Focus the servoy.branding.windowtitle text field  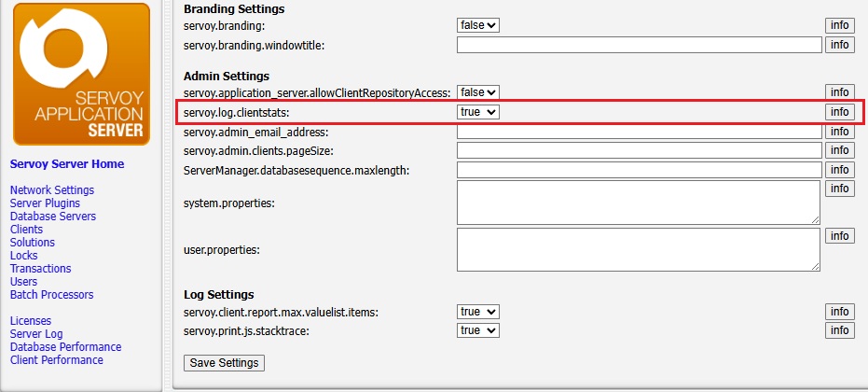click(x=640, y=45)
